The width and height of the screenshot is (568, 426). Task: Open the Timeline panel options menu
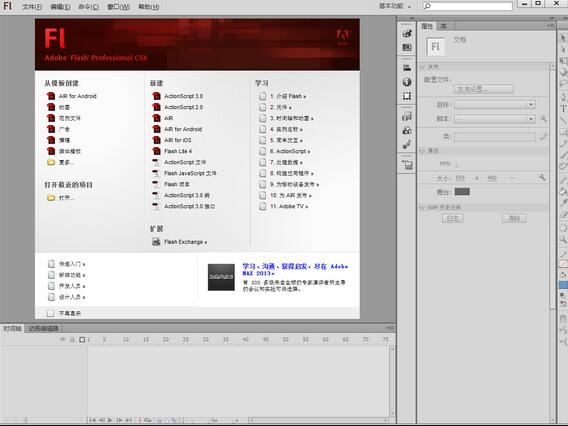(390, 328)
